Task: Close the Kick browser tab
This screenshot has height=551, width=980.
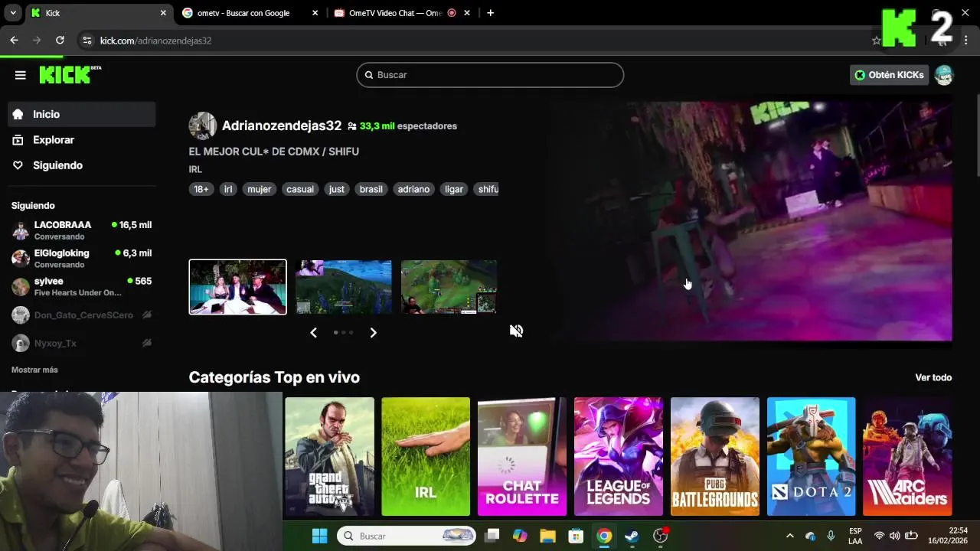Action: pos(163,13)
